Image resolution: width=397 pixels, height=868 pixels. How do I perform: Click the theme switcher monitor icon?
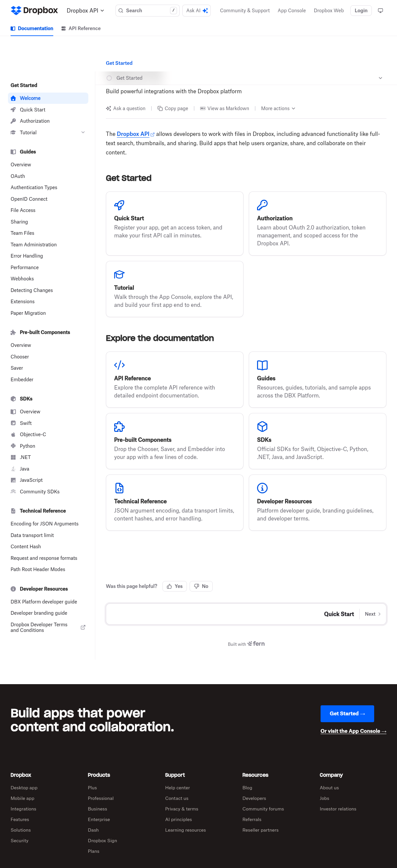[380, 11]
